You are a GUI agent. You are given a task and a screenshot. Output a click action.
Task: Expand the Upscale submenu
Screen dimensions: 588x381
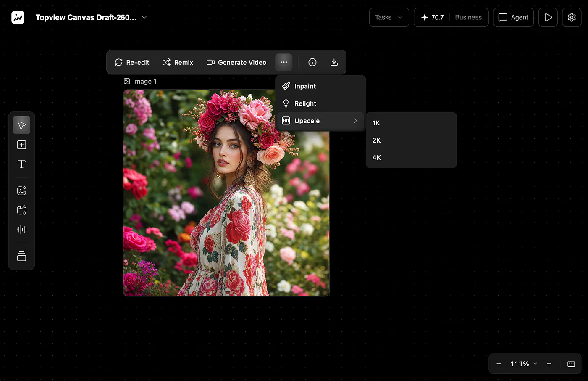point(320,121)
